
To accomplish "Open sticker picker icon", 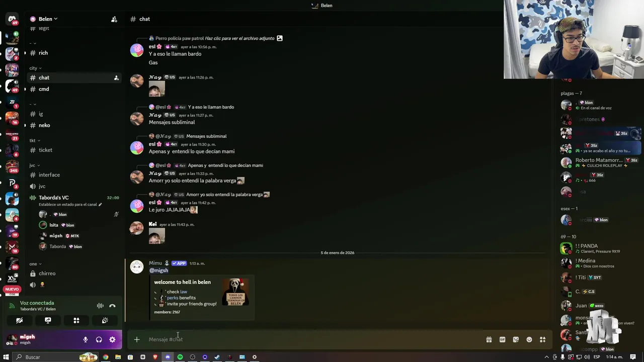I will click(x=516, y=340).
